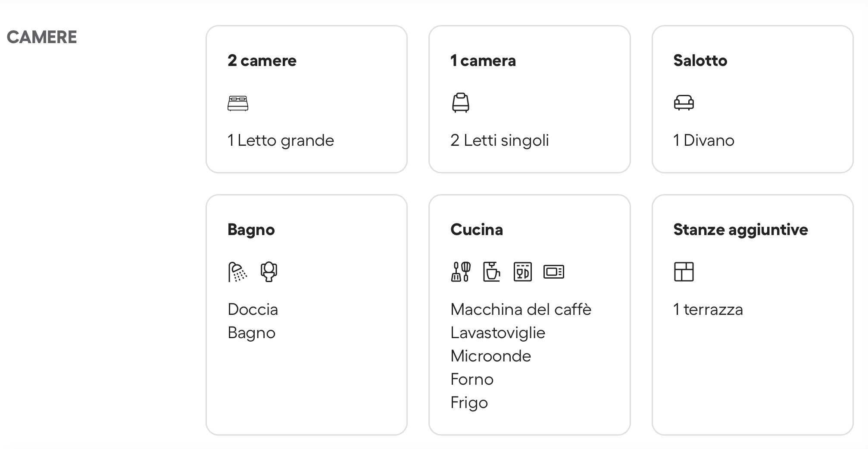Click the kitchen utensils icon in Cucina
Viewport: 868px width, 449px height.
(461, 272)
